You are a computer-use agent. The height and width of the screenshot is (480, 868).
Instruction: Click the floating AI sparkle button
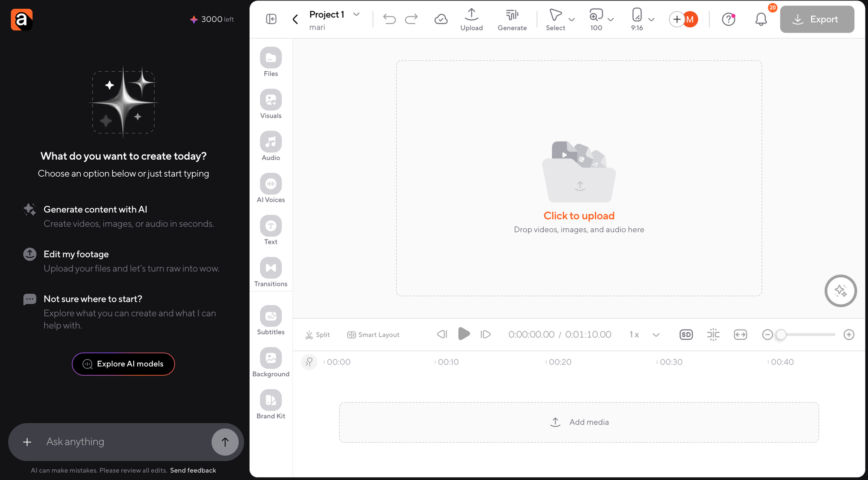point(840,291)
